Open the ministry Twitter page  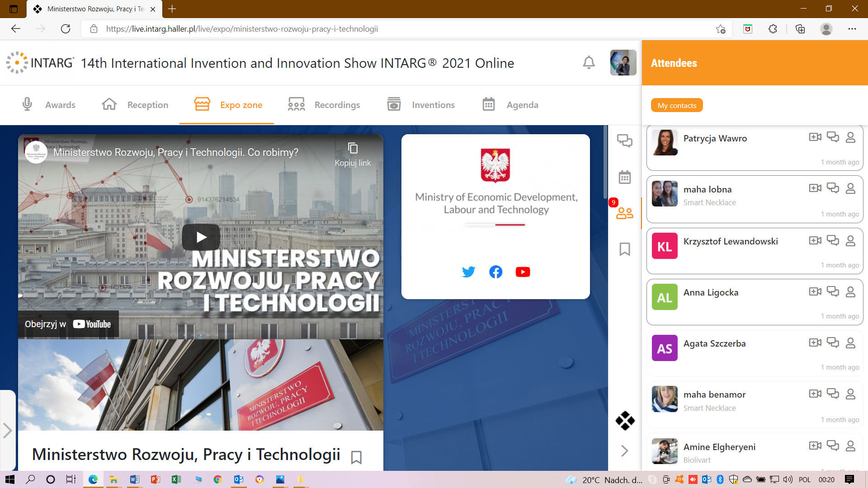[x=468, y=272]
